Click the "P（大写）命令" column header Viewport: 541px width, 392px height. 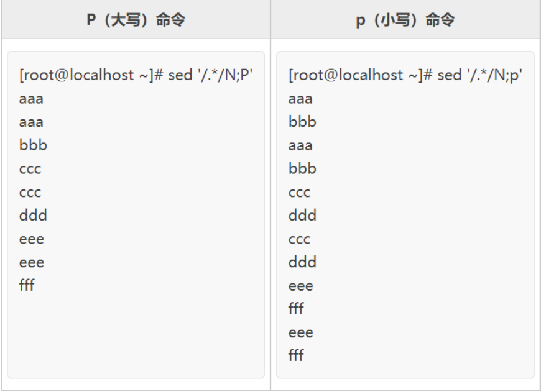tap(136, 20)
